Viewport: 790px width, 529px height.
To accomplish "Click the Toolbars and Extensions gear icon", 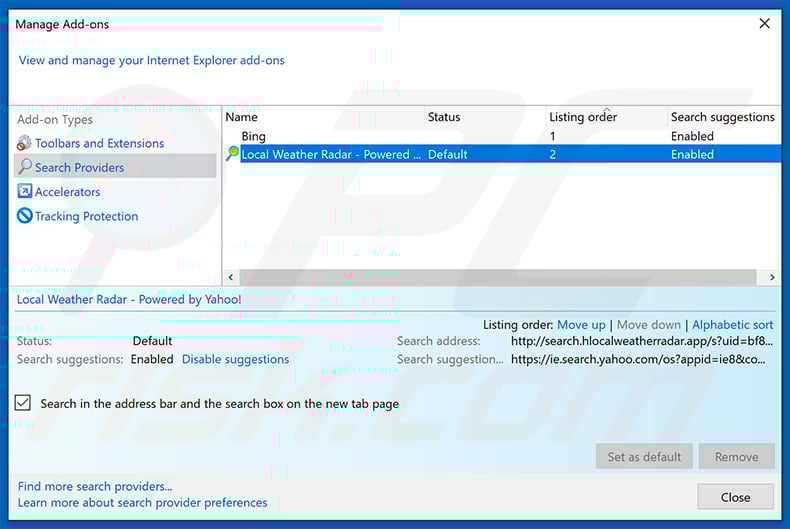I will (x=24, y=143).
